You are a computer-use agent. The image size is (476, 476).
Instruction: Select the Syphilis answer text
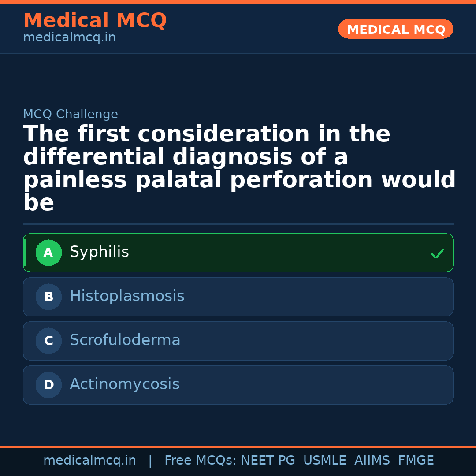pyautogui.click(x=99, y=252)
